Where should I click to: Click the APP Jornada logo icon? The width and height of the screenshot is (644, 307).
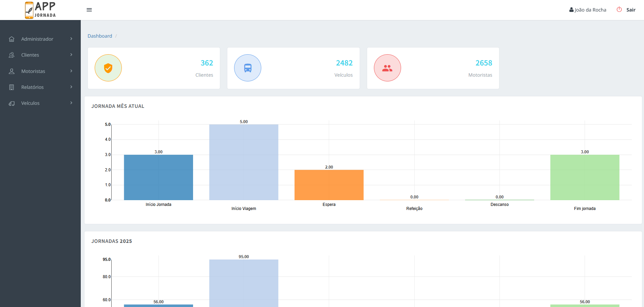(x=30, y=10)
